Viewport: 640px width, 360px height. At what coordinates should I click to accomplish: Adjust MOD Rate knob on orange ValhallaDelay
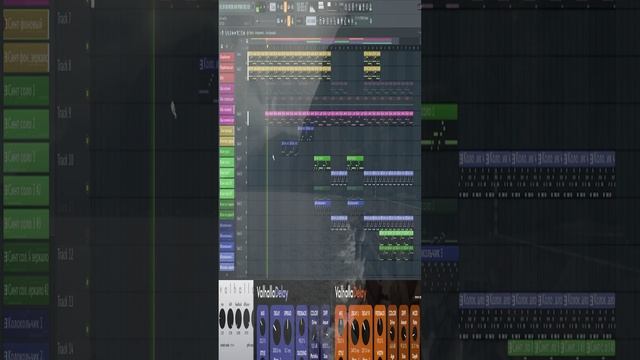point(415,334)
